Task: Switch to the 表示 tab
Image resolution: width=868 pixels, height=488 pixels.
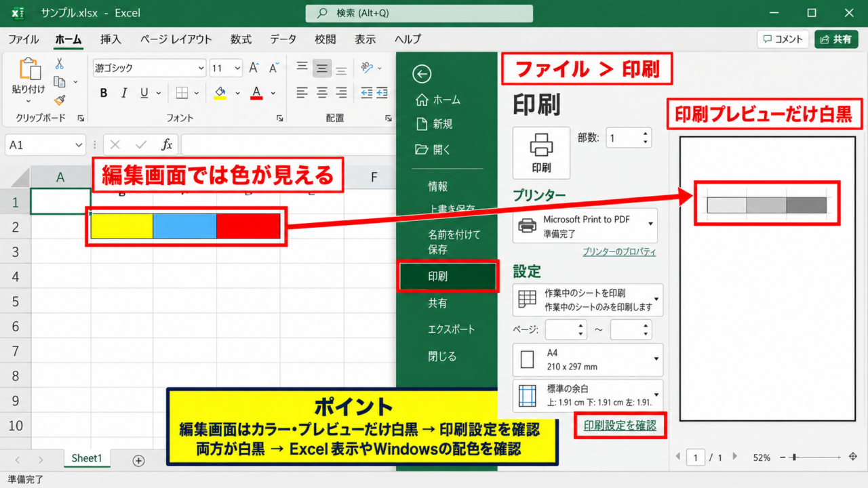Action: point(365,39)
